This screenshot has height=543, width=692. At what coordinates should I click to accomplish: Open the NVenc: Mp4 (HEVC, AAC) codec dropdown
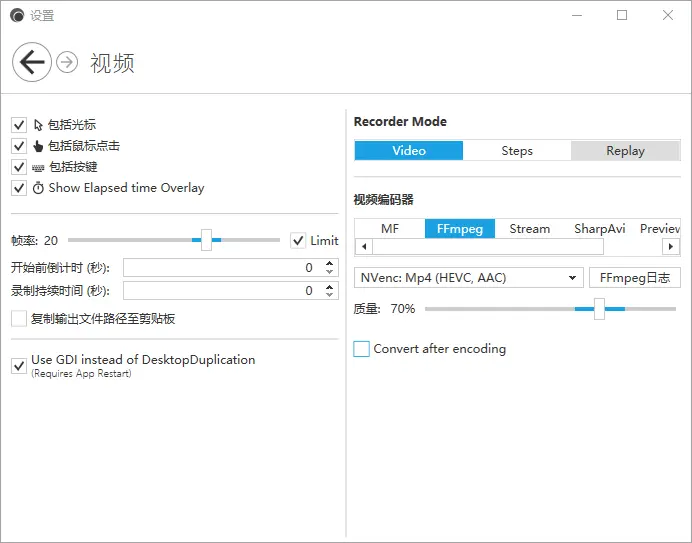tap(469, 278)
